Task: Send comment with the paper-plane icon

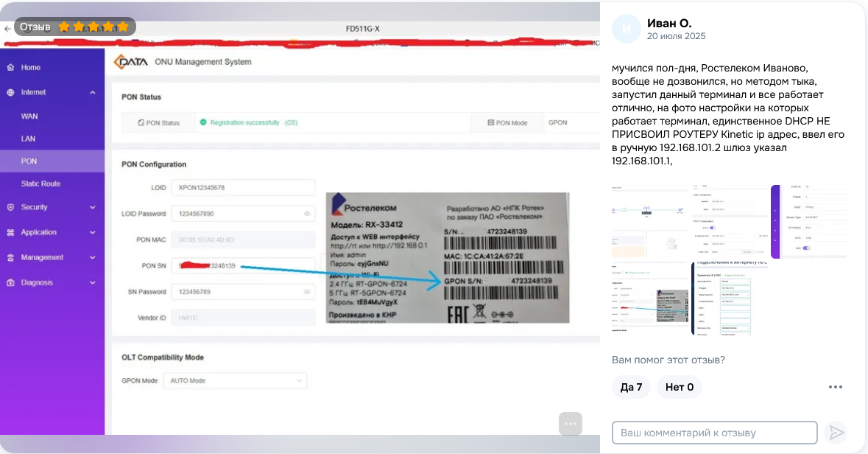Action: [x=836, y=433]
